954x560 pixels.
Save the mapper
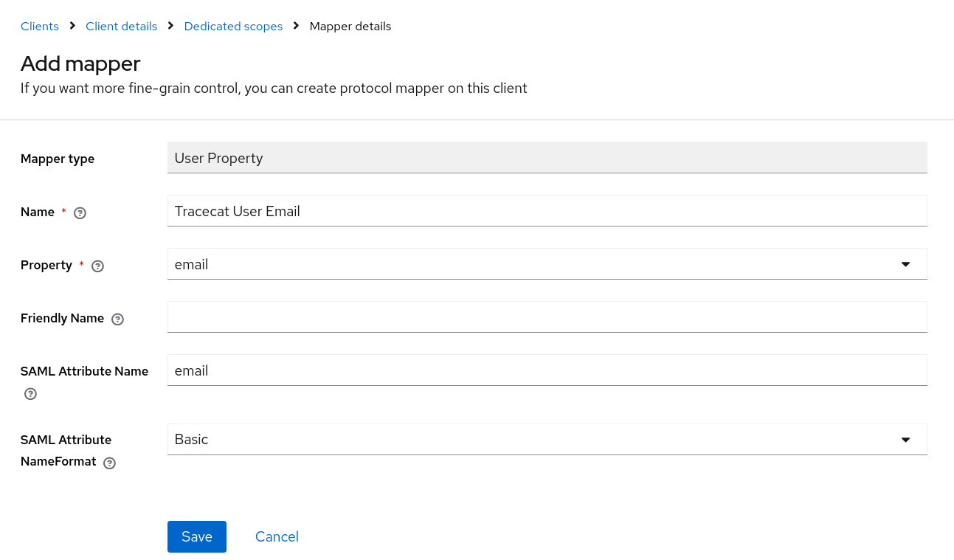point(197,536)
